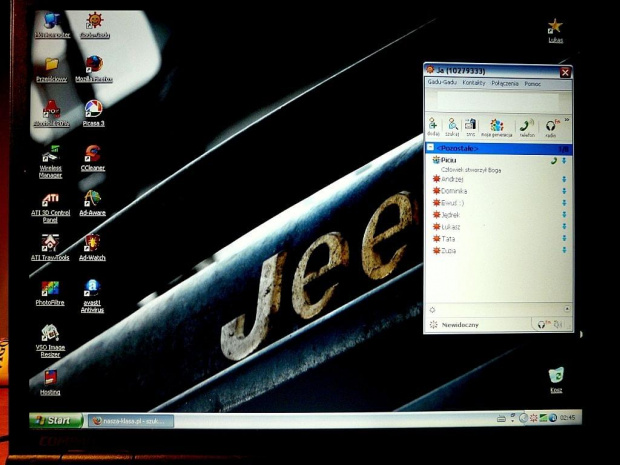Click the keyboard-shaped tray icon
Screen dimensions: 620x465
pos(501,418)
